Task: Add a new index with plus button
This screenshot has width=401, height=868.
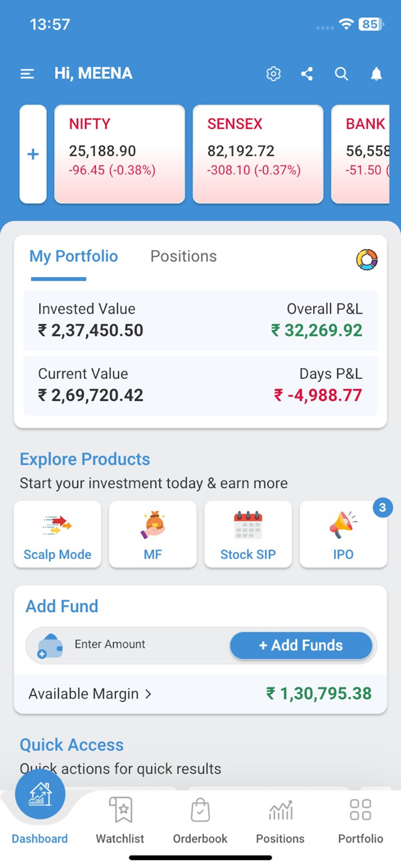Action: point(33,154)
